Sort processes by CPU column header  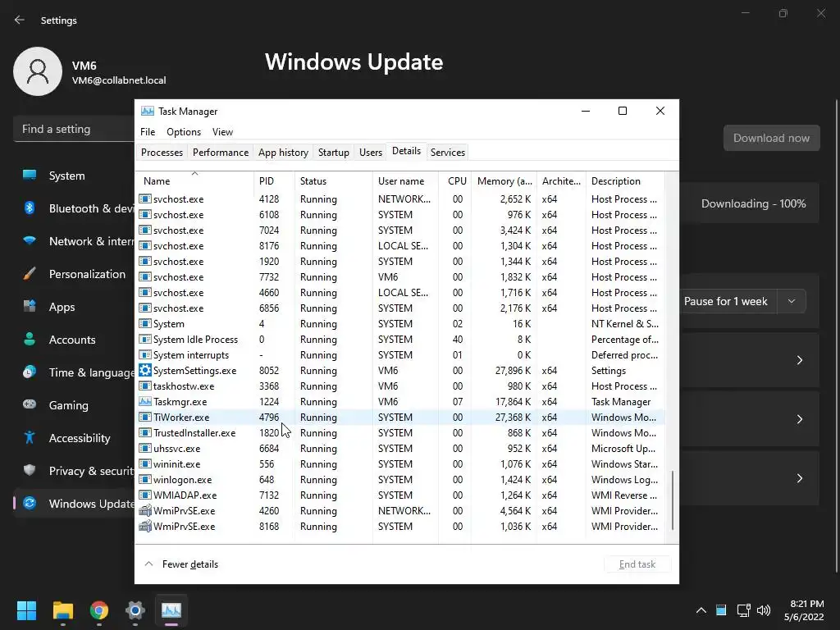click(454, 180)
